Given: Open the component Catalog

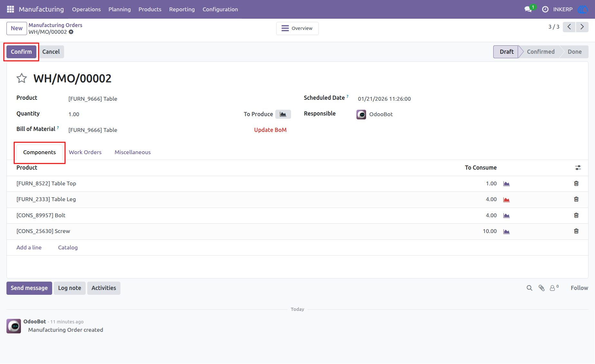Looking at the screenshot, I should (x=68, y=247).
